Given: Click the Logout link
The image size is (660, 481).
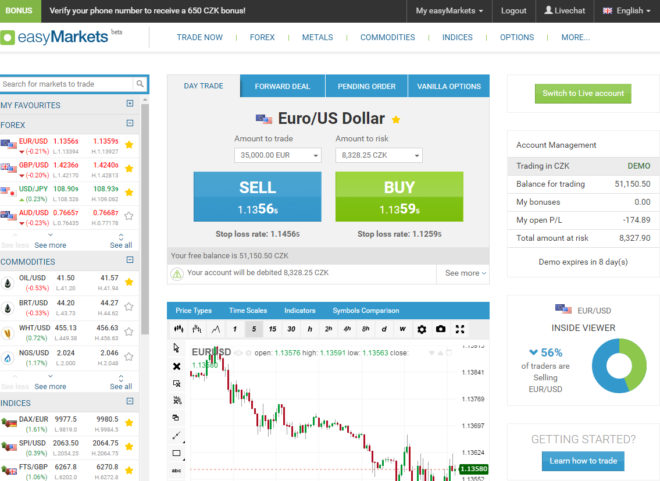Looking at the screenshot, I should click(514, 11).
